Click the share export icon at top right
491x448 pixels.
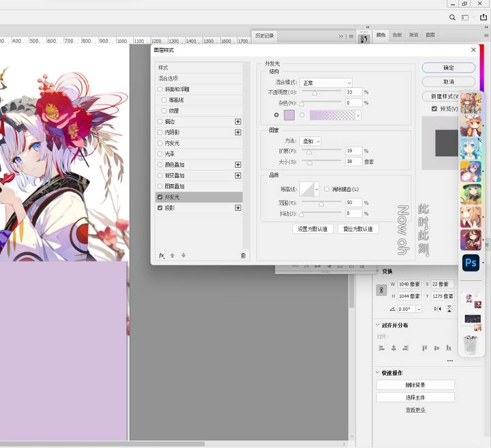(x=483, y=17)
